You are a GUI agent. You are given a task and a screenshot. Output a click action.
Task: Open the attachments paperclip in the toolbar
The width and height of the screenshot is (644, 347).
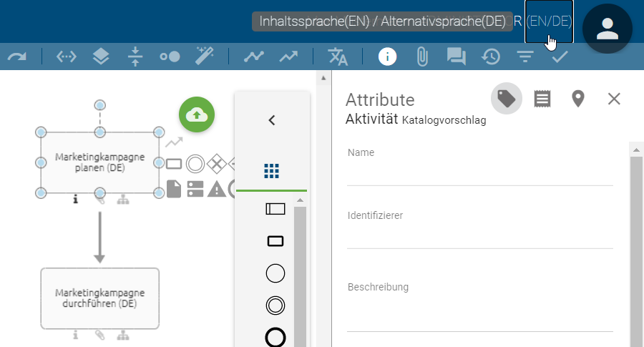click(422, 57)
